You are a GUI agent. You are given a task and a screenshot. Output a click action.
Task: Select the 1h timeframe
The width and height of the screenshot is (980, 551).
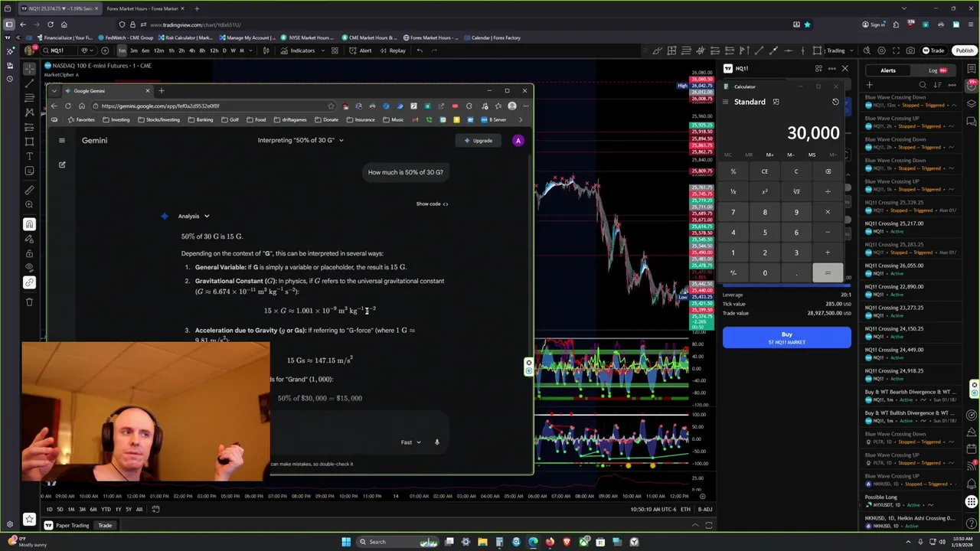click(171, 51)
